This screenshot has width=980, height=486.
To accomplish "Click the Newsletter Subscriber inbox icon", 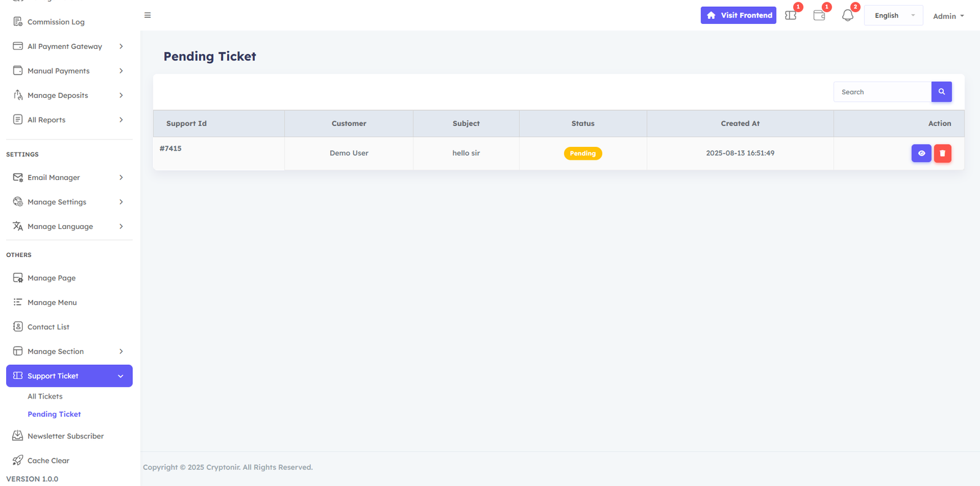I will coord(18,436).
